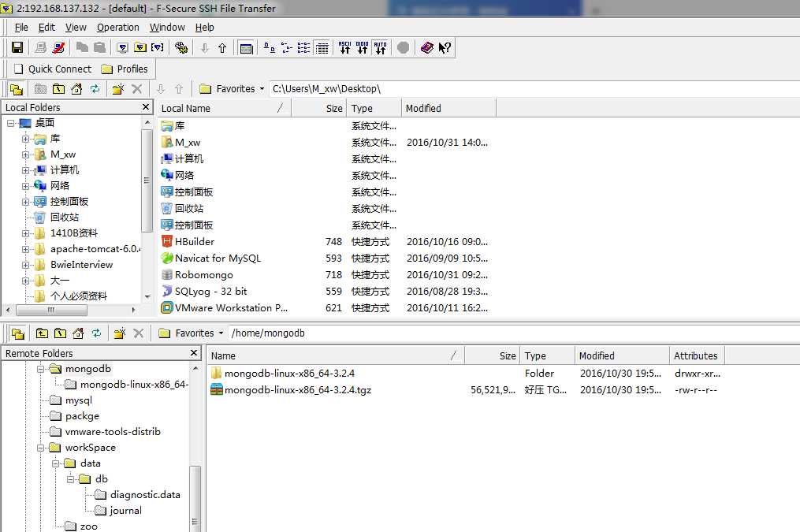Switch to details view icon
Viewport: 800px width, 532px height.
(322, 47)
